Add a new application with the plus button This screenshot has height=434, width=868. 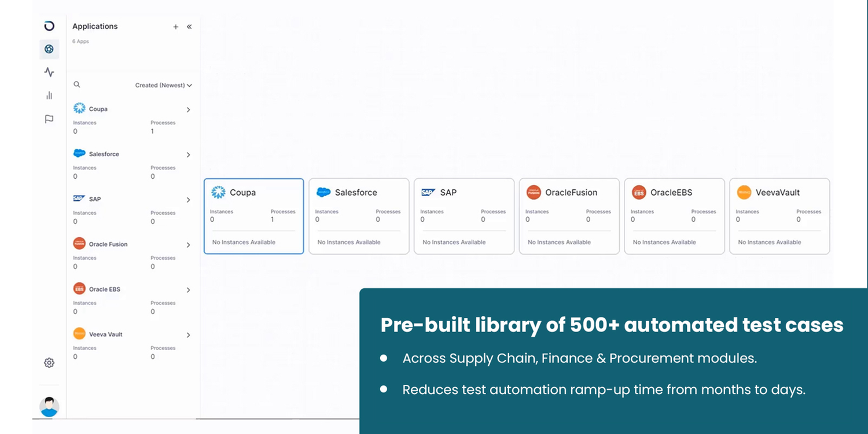tap(175, 26)
